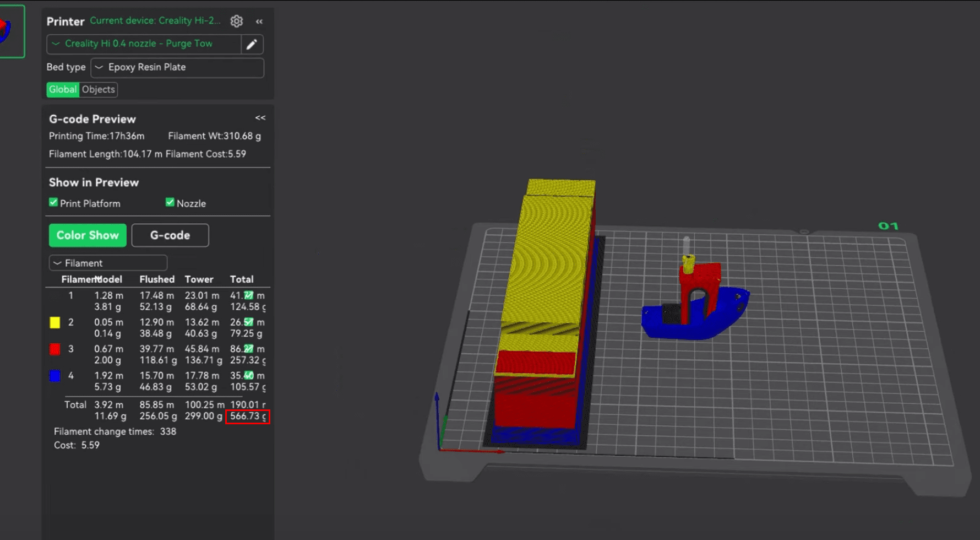
Task: Edit printer preset with pencil icon
Action: 252,44
